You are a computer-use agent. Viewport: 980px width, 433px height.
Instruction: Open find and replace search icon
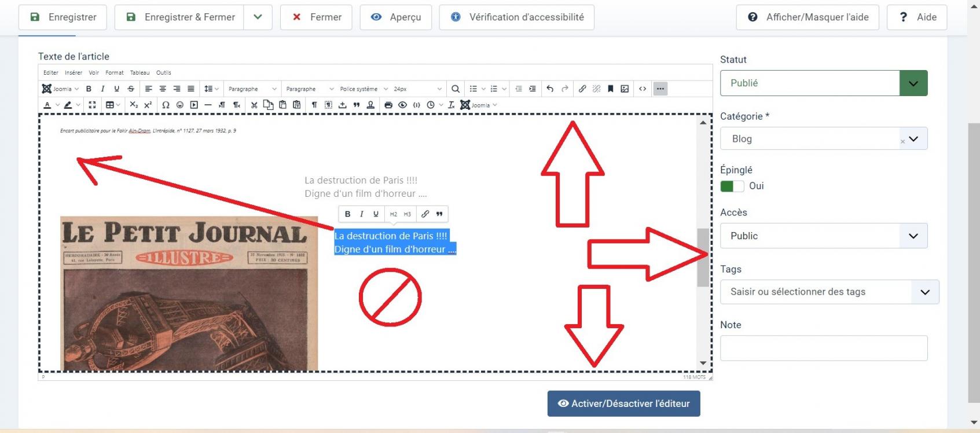[x=456, y=89]
